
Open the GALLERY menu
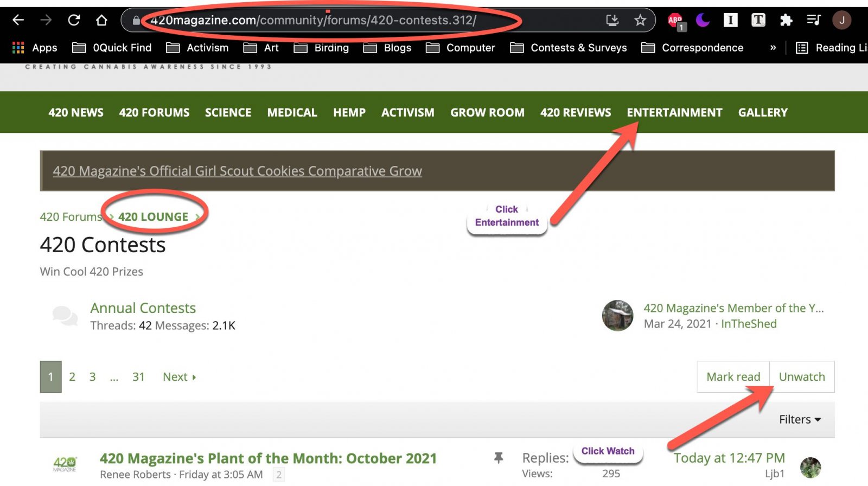[x=763, y=112]
